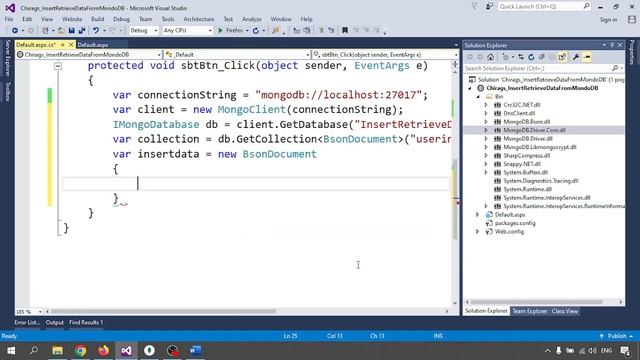Open the Architecture menu
The height and width of the screenshot is (360, 640).
(x=199, y=19)
